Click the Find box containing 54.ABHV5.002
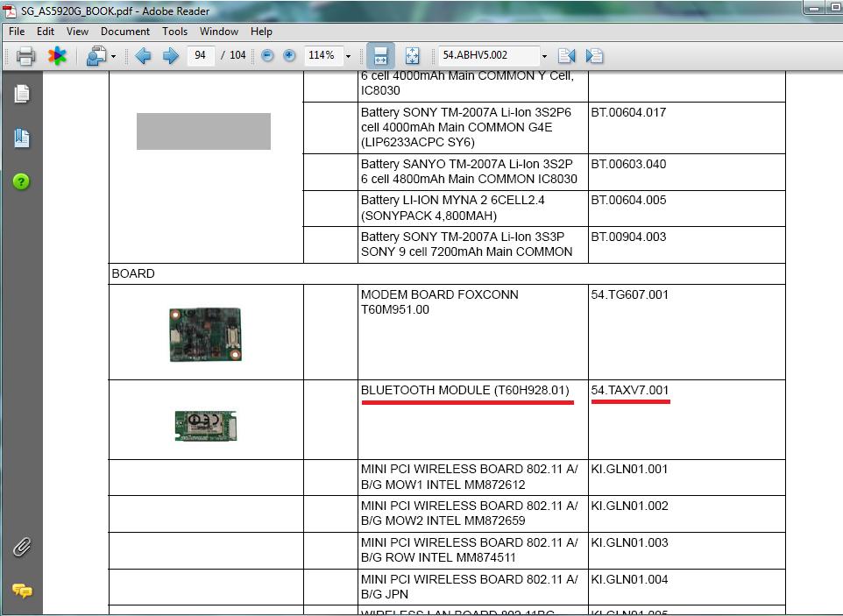This screenshot has height=616, width=843. [x=489, y=55]
